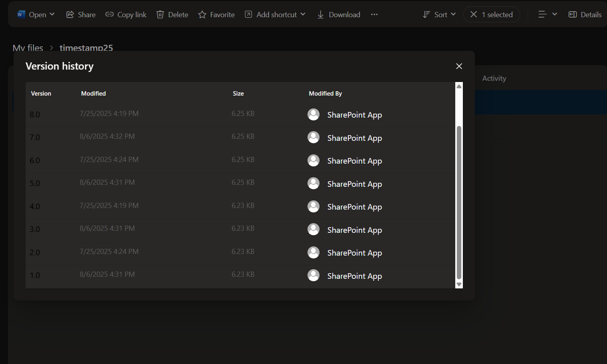This screenshot has width=607, height=364.
Task: Click scrollbar up arrow in version list
Action: click(459, 86)
